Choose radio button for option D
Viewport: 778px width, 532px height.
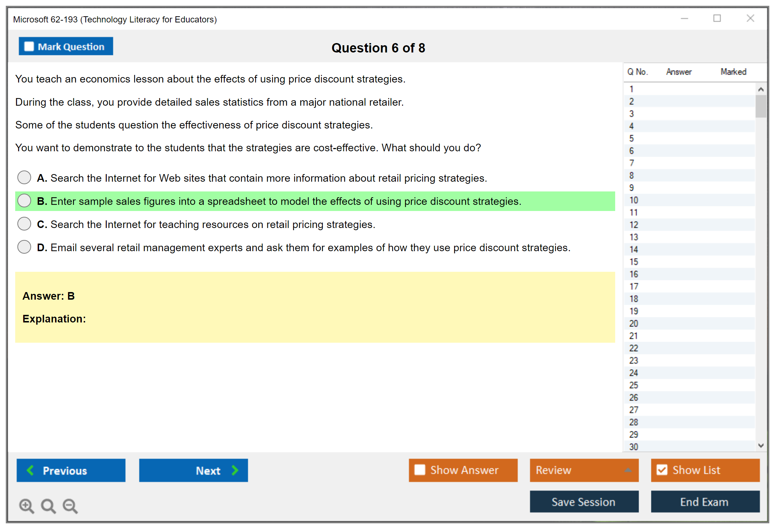[24, 247]
